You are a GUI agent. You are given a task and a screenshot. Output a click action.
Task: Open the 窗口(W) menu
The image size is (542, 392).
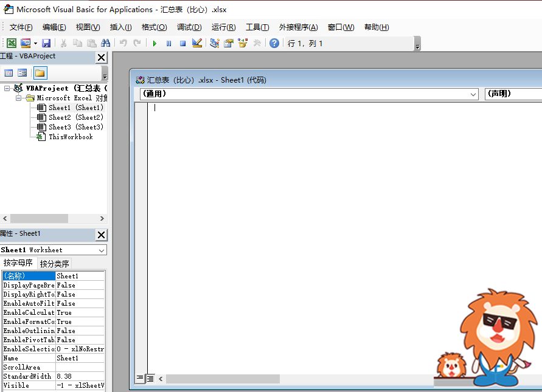tap(341, 27)
